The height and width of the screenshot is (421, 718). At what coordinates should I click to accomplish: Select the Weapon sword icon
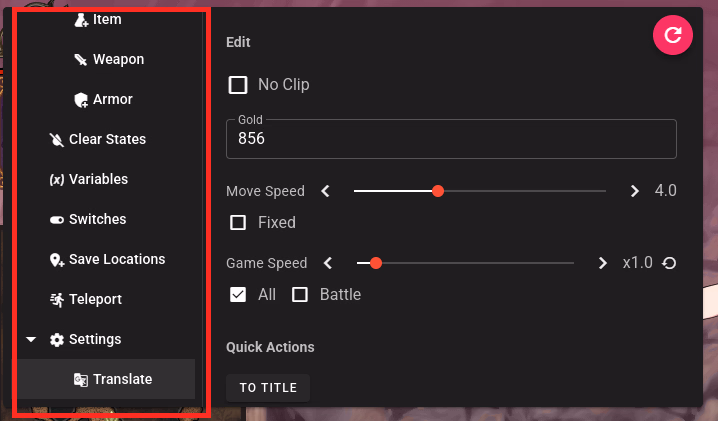pos(81,60)
